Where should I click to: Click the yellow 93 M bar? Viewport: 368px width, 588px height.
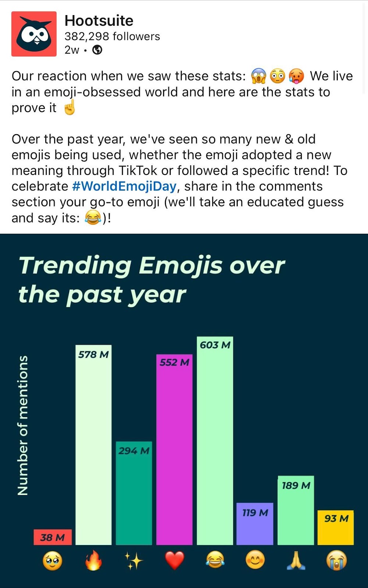coord(336,527)
